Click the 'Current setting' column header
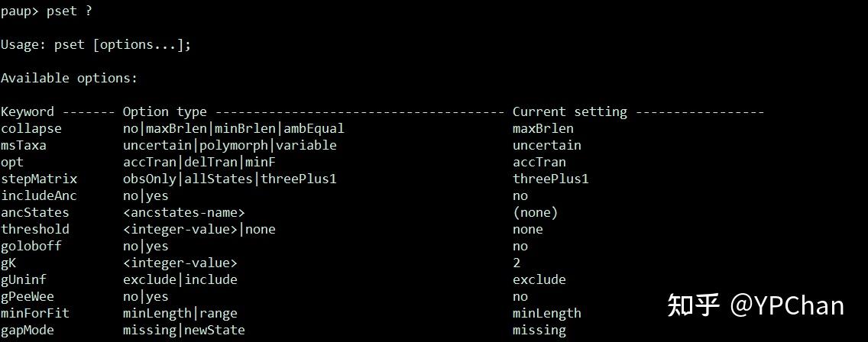 (x=569, y=111)
